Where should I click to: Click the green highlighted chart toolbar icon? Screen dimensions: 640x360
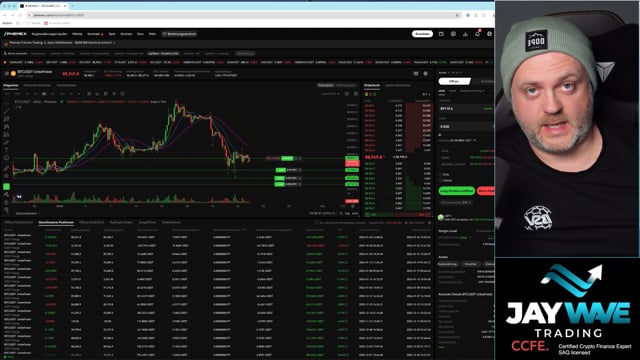click(7, 187)
